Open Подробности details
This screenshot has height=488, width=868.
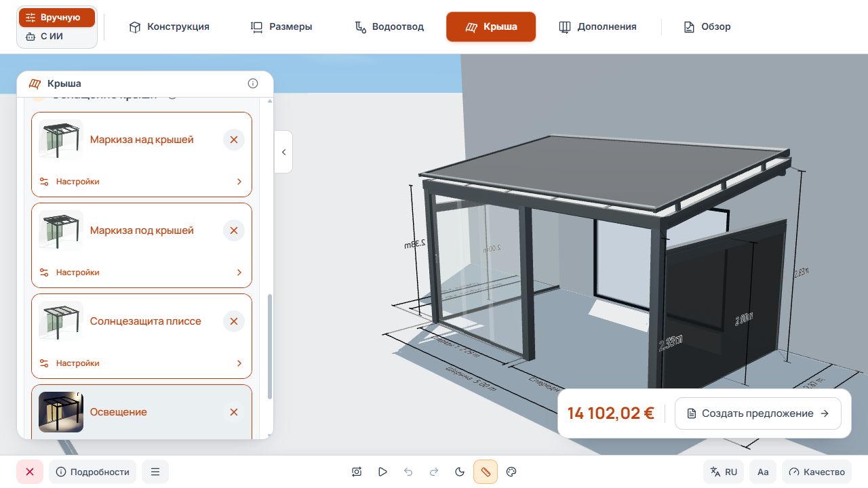pyautogui.click(x=93, y=472)
